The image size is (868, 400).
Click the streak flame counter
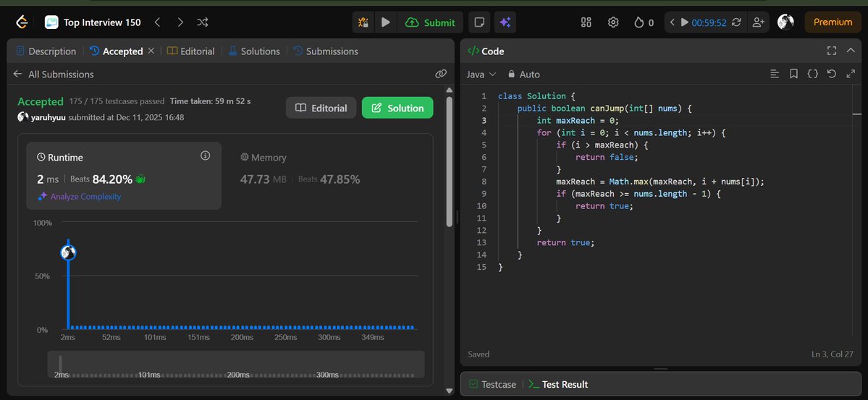(x=644, y=22)
